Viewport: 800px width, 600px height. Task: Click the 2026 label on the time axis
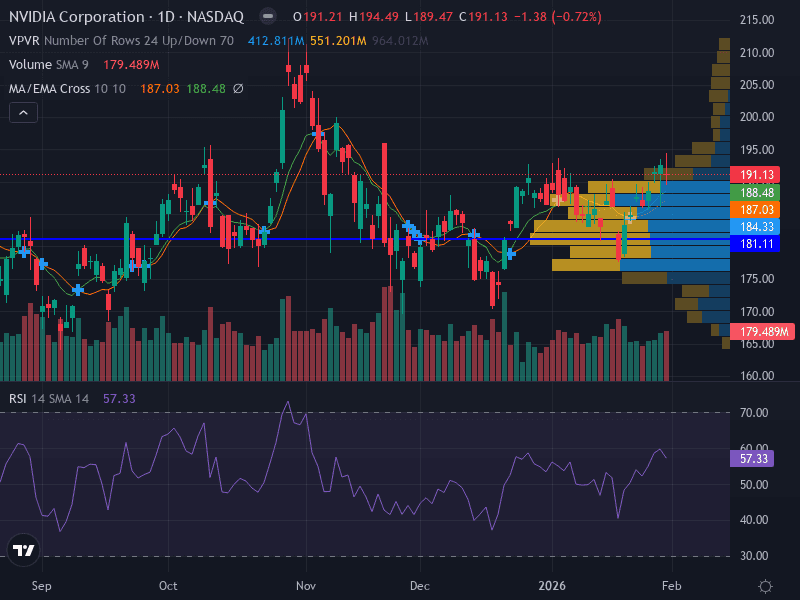tap(552, 586)
